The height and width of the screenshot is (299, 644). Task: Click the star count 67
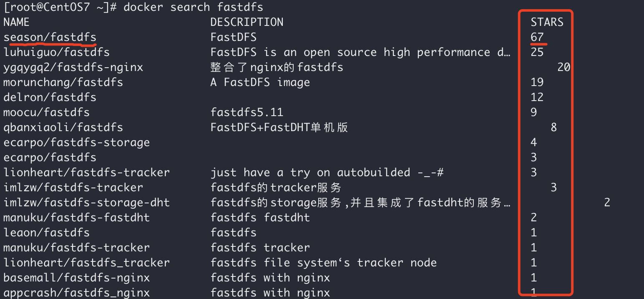537,37
